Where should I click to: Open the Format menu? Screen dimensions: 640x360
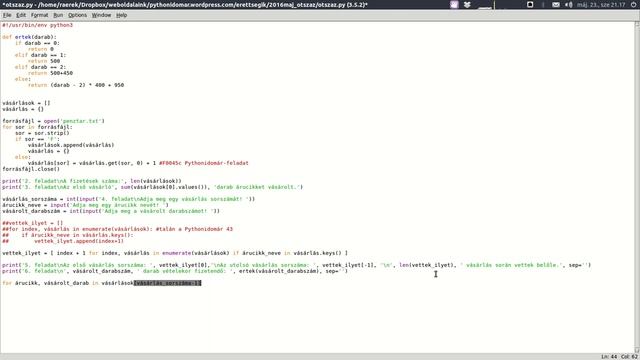point(39,15)
